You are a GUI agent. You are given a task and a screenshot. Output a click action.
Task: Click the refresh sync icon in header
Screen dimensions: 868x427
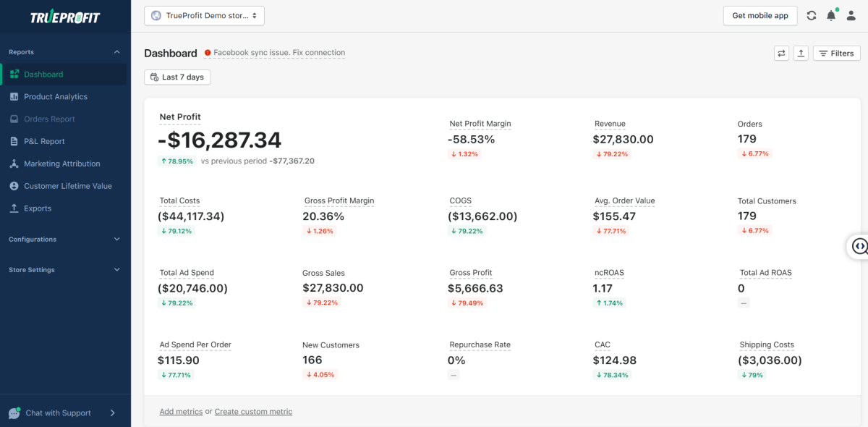812,15
